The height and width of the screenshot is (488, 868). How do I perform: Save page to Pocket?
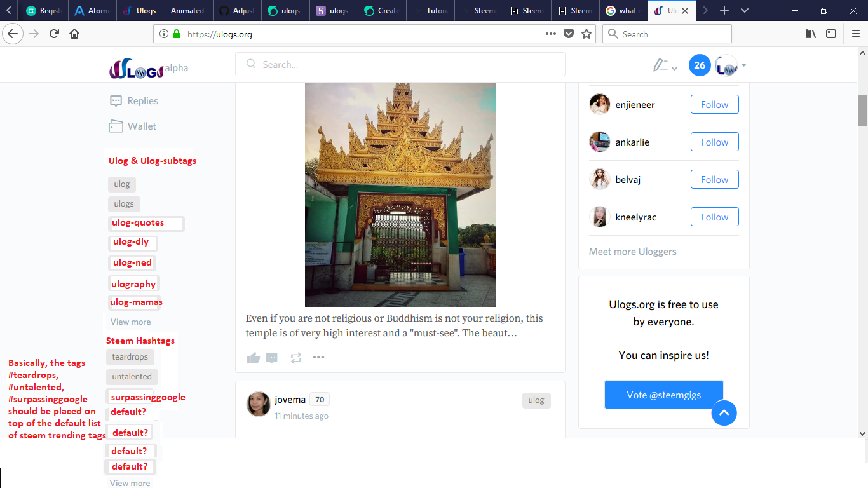point(569,34)
